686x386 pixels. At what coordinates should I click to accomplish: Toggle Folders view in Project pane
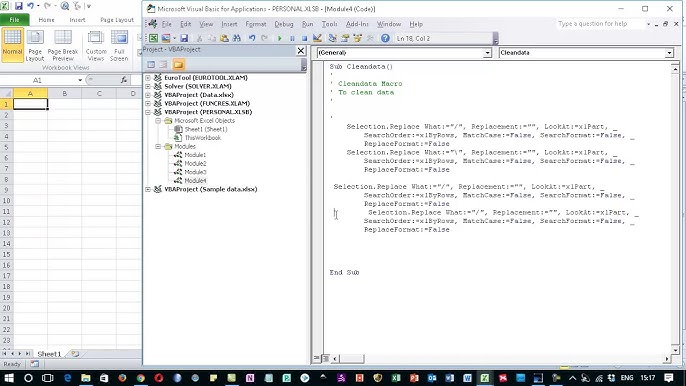(178, 65)
